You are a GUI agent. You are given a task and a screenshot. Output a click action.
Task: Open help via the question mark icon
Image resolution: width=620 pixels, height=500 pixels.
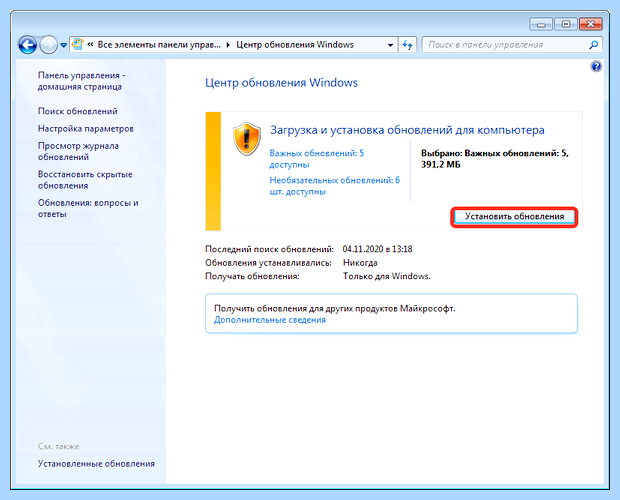coord(596,66)
